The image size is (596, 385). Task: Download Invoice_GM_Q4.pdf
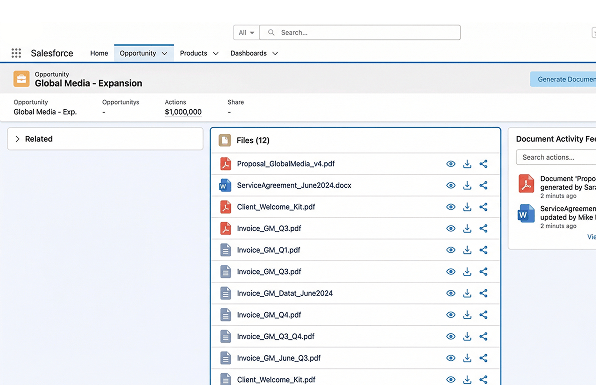point(467,315)
